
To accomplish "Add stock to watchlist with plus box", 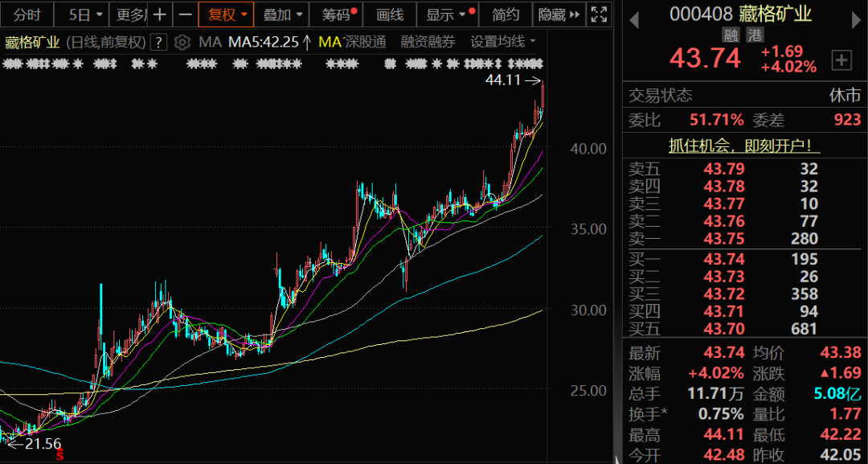I will pyautogui.click(x=841, y=60).
